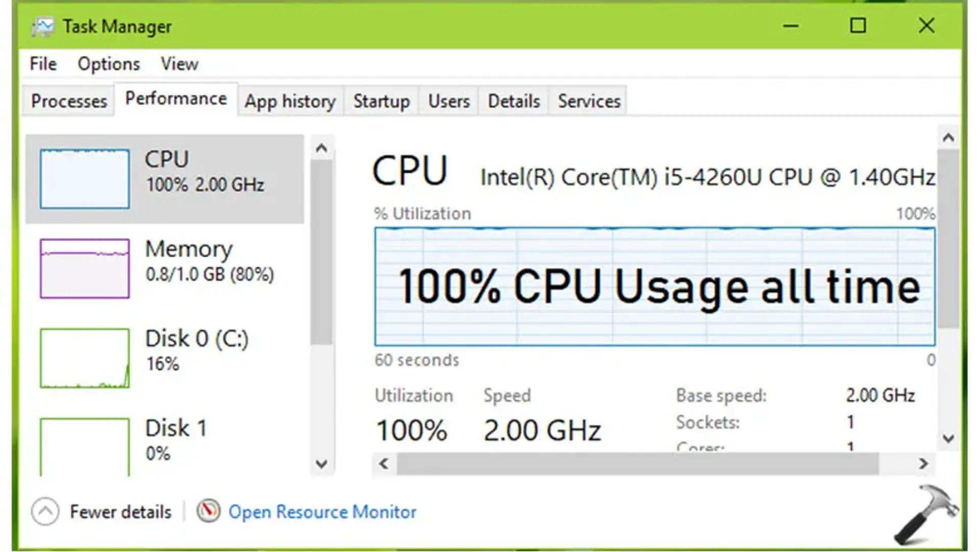
Task: Click the Memory 0.8/1.0 GB (80%) label
Action: 209,261
